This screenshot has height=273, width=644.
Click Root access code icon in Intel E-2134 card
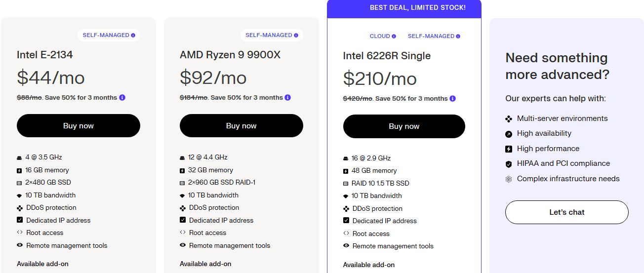coord(20,233)
